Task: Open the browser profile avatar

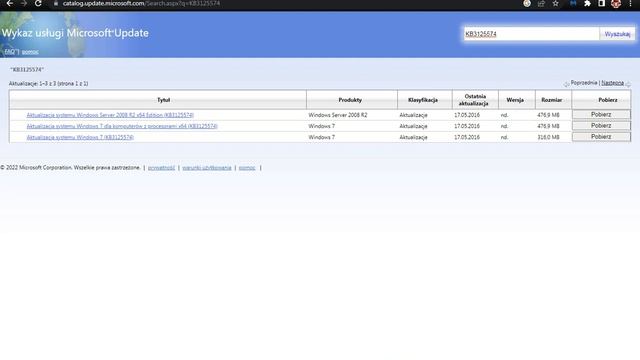Action: pyautogui.click(x=616, y=3)
